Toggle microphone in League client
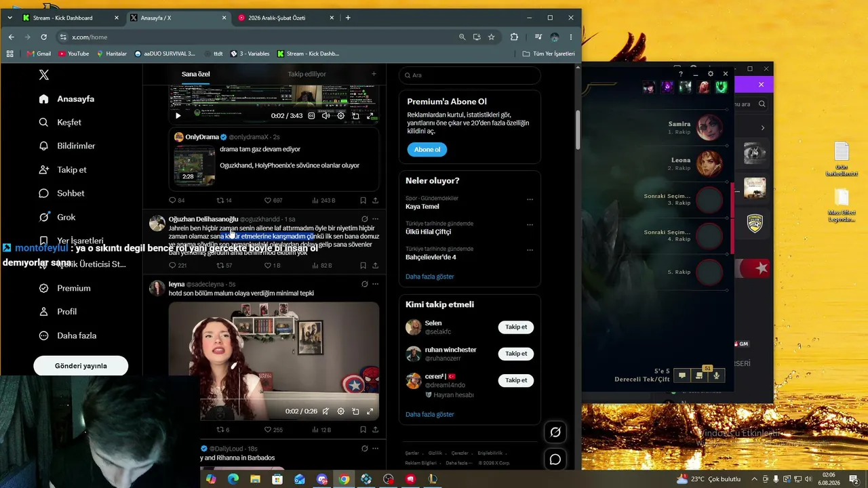The width and height of the screenshot is (868, 488). [716, 375]
